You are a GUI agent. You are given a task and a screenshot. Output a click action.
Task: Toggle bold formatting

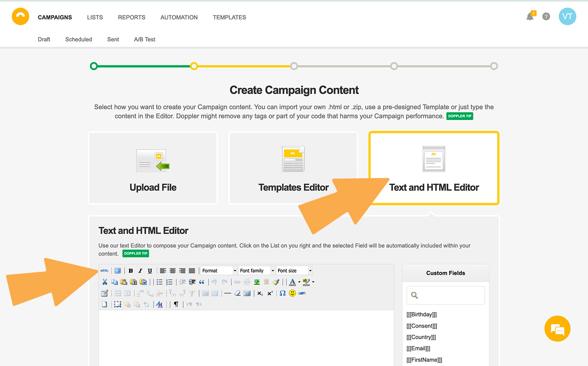click(x=131, y=271)
